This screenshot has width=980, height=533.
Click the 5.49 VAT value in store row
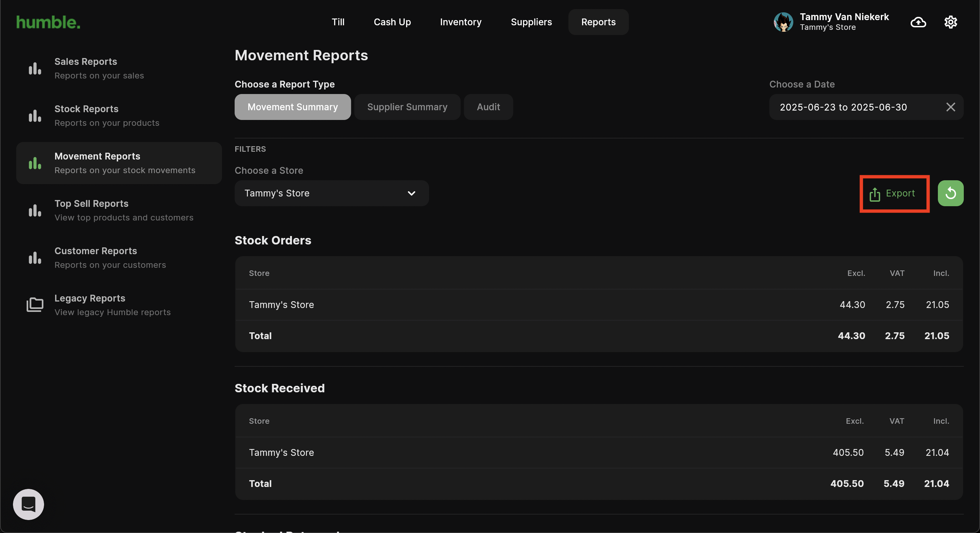[x=894, y=452]
